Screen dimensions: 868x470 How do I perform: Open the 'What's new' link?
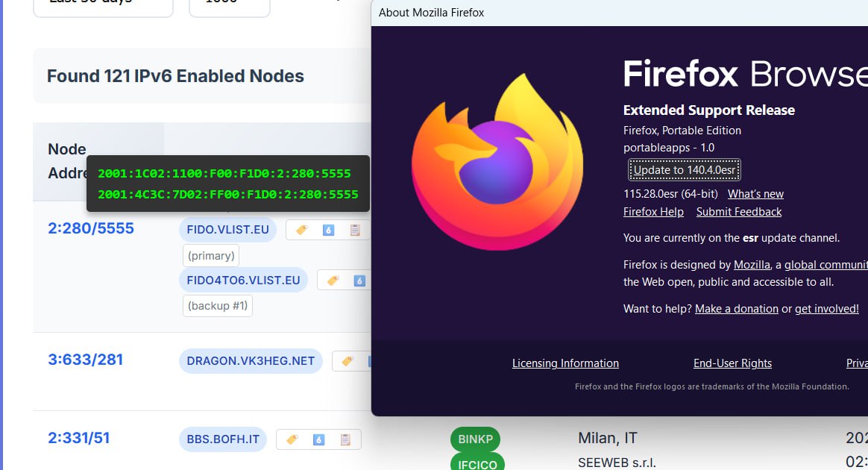pos(755,194)
